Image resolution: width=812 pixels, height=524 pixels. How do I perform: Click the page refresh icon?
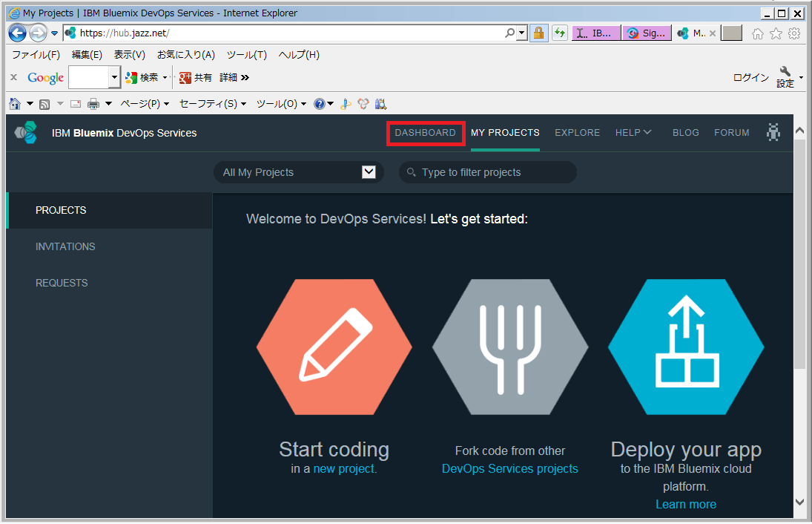559,33
